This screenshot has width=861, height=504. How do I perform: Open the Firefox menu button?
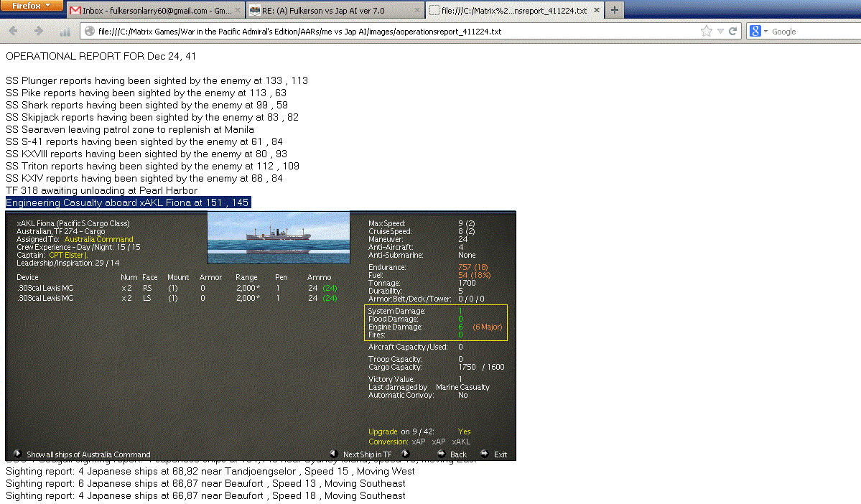click(32, 6)
